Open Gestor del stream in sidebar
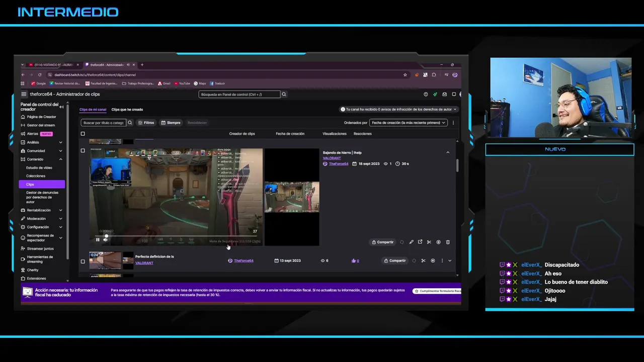Screen dimensions: 644x362 point(41,125)
